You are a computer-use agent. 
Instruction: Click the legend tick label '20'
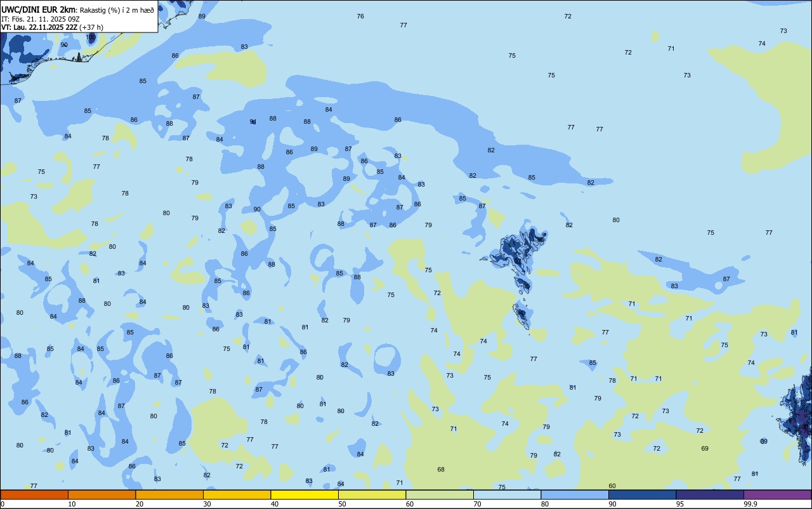[x=139, y=504]
